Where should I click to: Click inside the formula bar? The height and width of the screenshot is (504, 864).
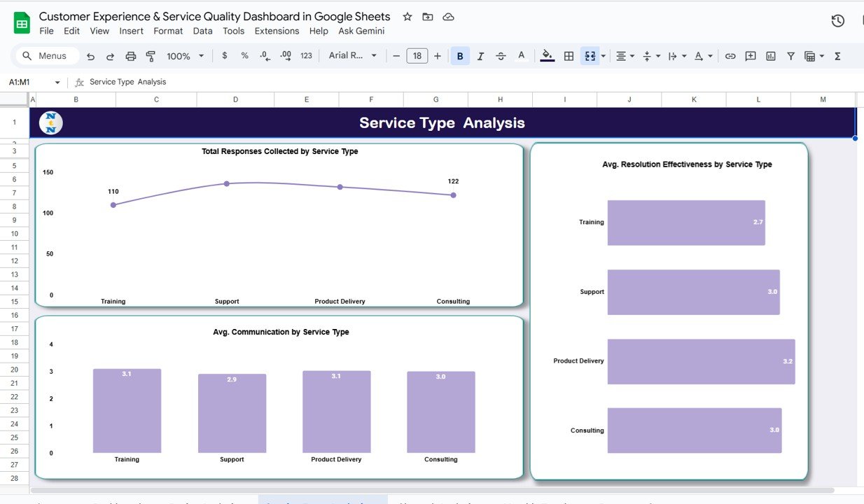(280, 81)
